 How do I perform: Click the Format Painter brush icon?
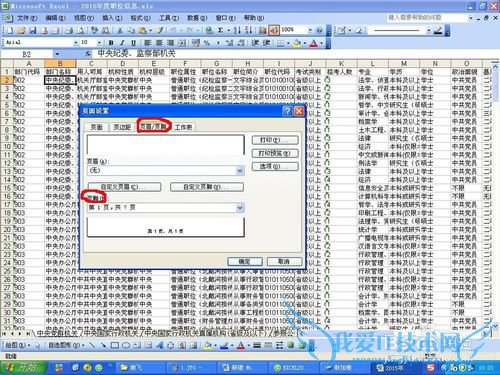click(160, 30)
